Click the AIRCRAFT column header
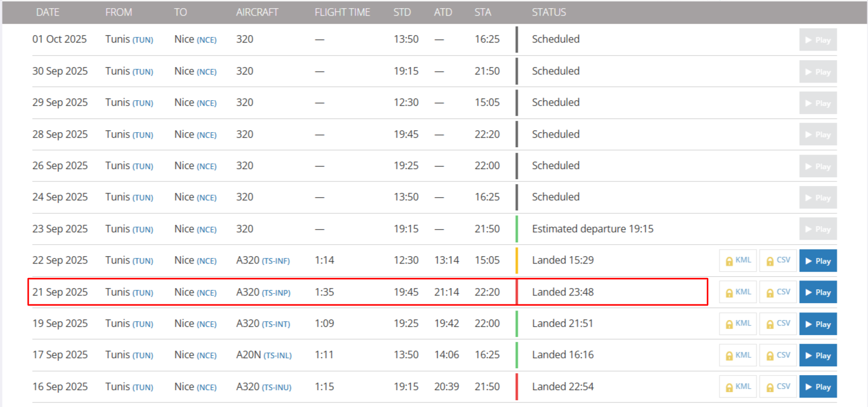 (257, 12)
